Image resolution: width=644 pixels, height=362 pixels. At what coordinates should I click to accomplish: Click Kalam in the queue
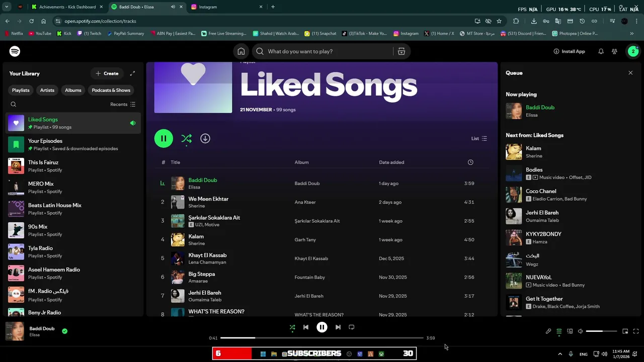(x=533, y=148)
